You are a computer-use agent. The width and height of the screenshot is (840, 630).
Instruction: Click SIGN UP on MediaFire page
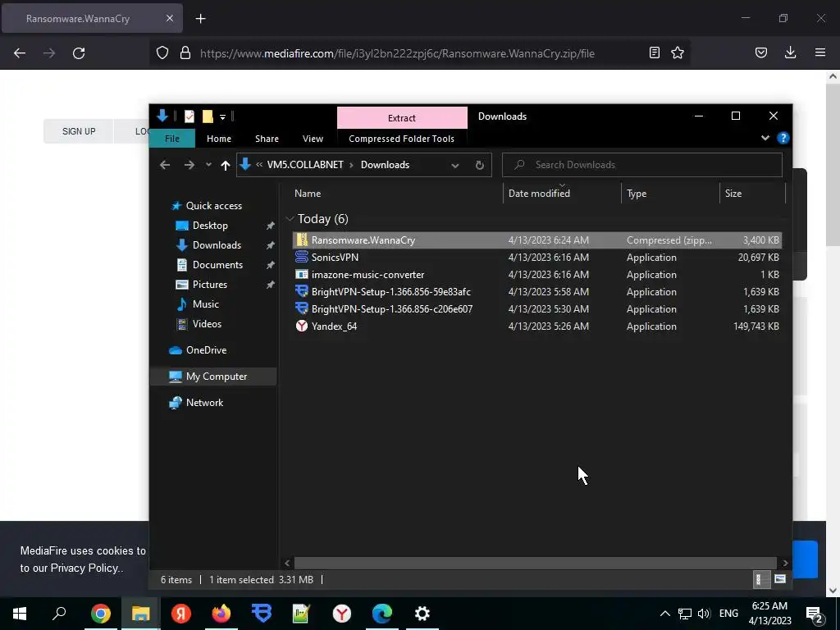tap(79, 131)
